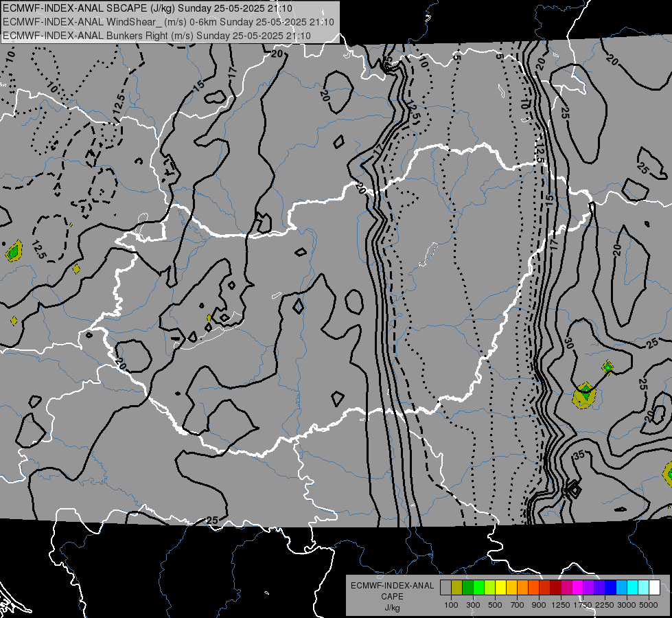Viewport: 672px width, 618px height.
Task: Click the legend value 3000
Action: point(627,605)
